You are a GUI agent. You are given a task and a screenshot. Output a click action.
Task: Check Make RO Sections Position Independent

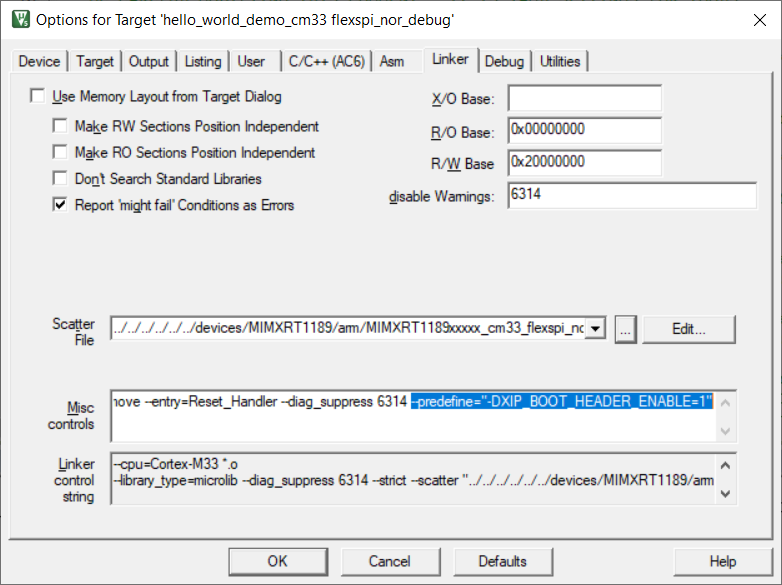click(60, 153)
